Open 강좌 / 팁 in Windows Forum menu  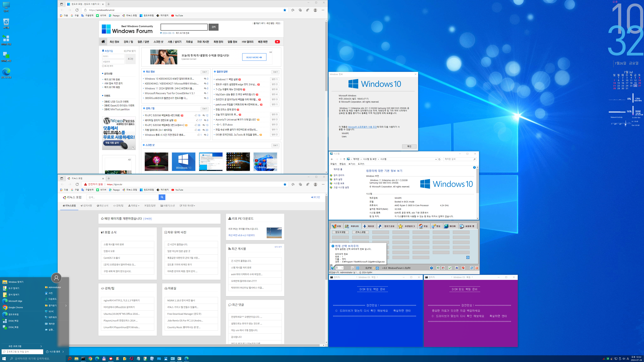(x=128, y=42)
